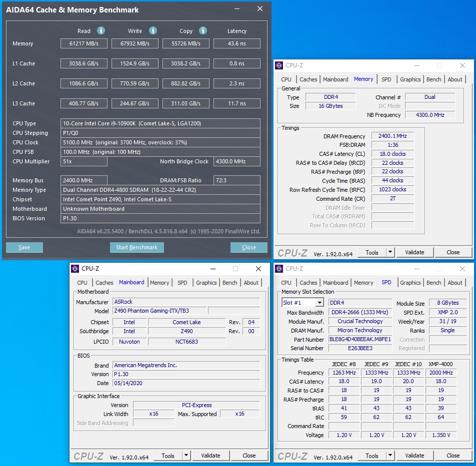Click XMP-4000 frequency 2000 MHz cell
The image size is (476, 466).
pos(441,373)
